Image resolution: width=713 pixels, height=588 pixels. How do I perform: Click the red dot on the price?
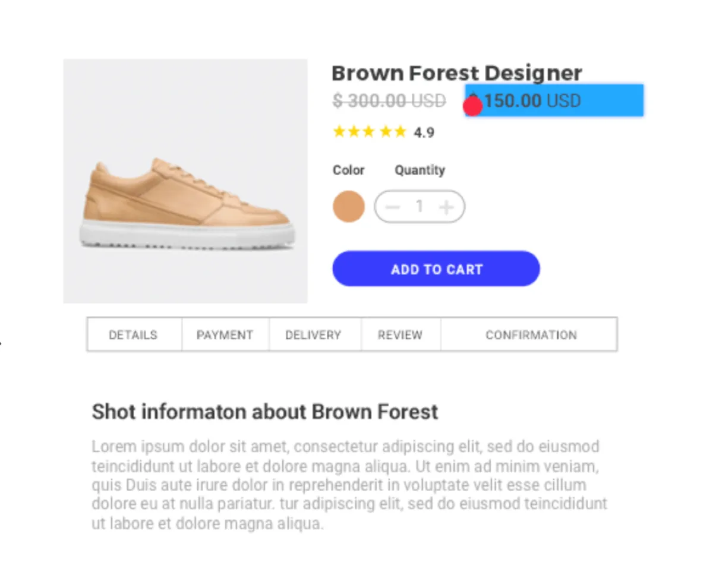(472, 106)
